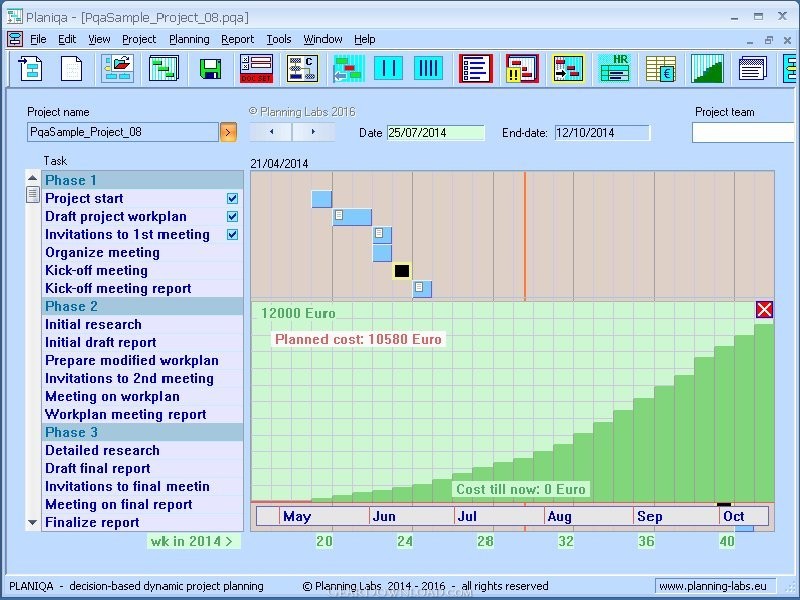Click the 'wk in 2014 >' button
Screen dimensions: 800x600
click(x=193, y=541)
